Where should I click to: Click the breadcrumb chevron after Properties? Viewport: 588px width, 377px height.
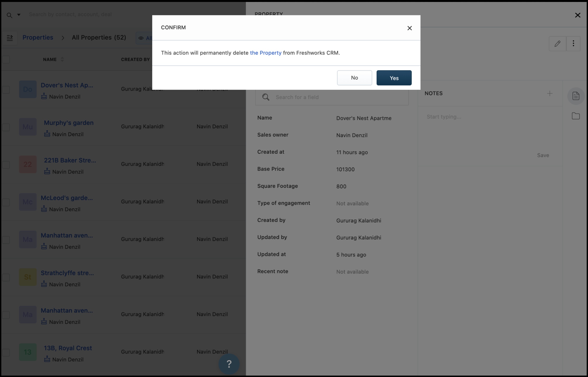[x=63, y=38]
